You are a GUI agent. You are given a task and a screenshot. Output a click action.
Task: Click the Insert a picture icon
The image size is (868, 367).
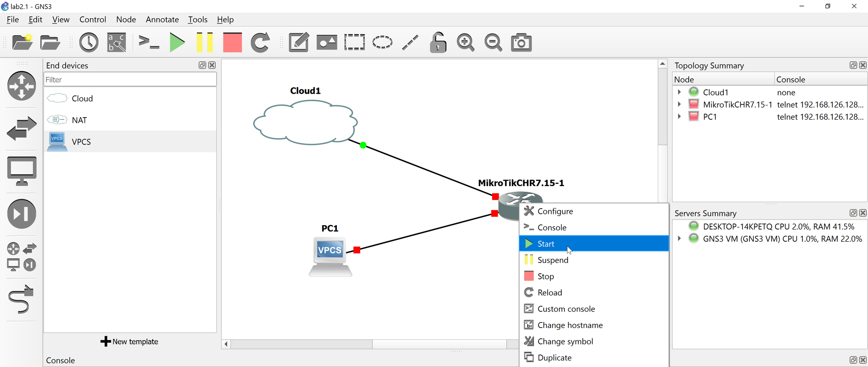(327, 43)
